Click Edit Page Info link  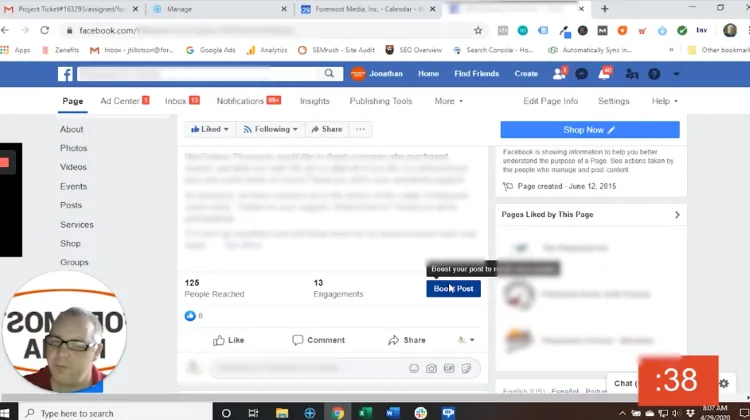[551, 101]
